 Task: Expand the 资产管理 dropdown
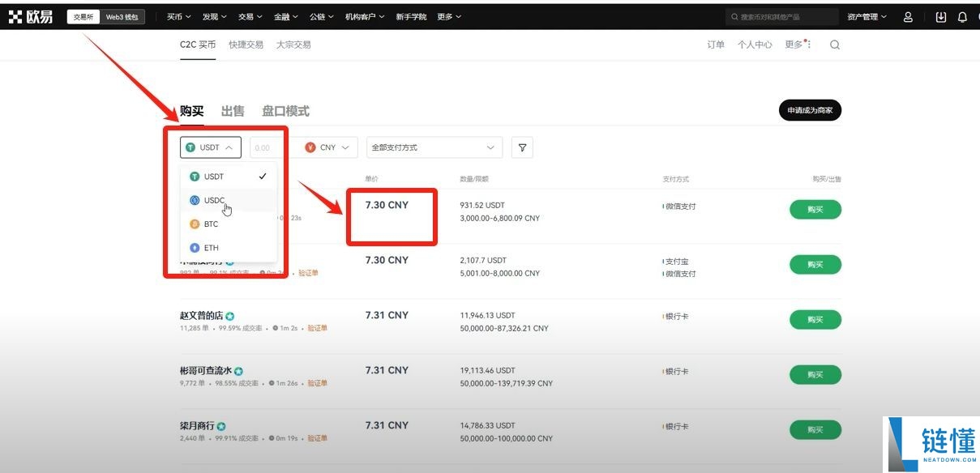pyautogui.click(x=867, y=17)
